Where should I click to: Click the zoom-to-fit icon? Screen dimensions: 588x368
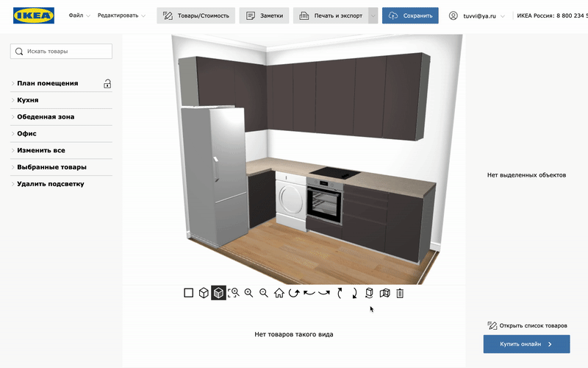coord(234,293)
